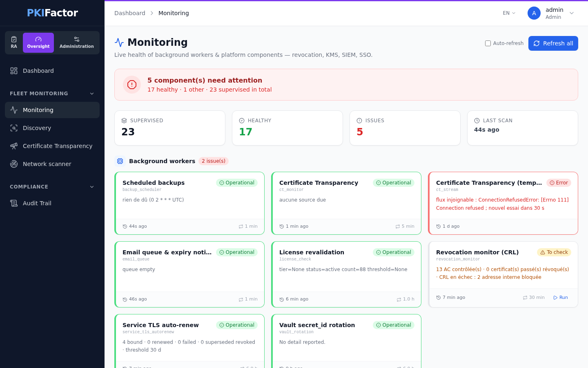This screenshot has width=588, height=368.
Task: Click the Operational badge on Scheduled backups
Action: coord(237,183)
